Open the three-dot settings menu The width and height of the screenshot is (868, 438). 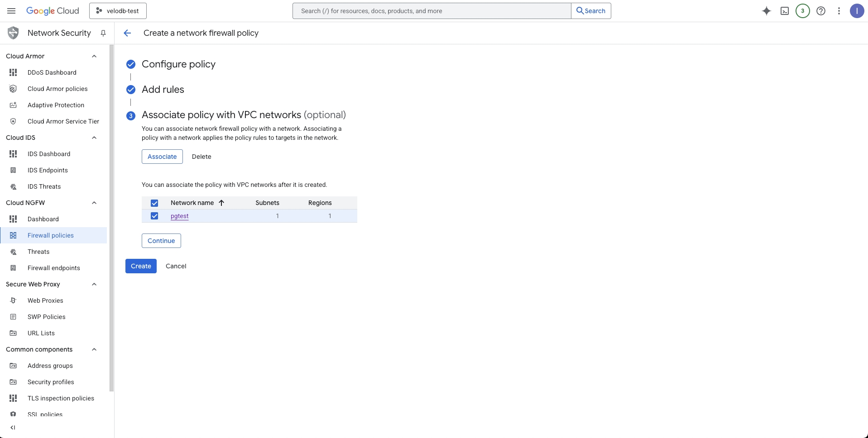click(839, 11)
